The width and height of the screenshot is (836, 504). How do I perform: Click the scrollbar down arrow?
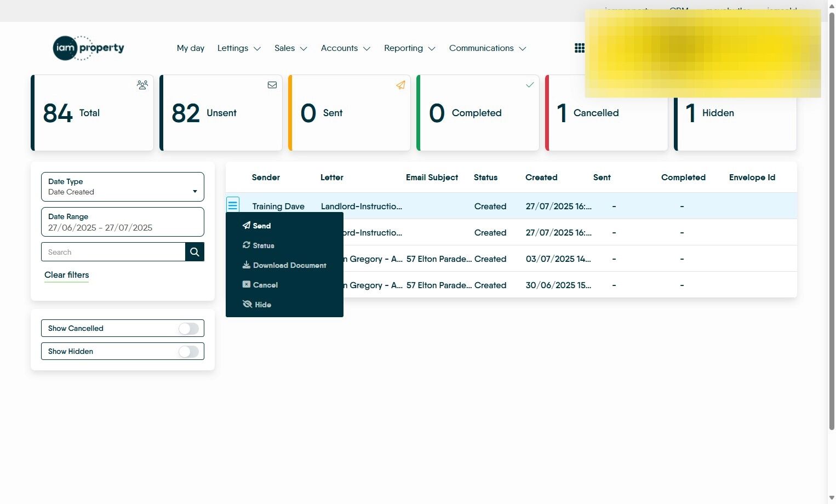(832, 498)
